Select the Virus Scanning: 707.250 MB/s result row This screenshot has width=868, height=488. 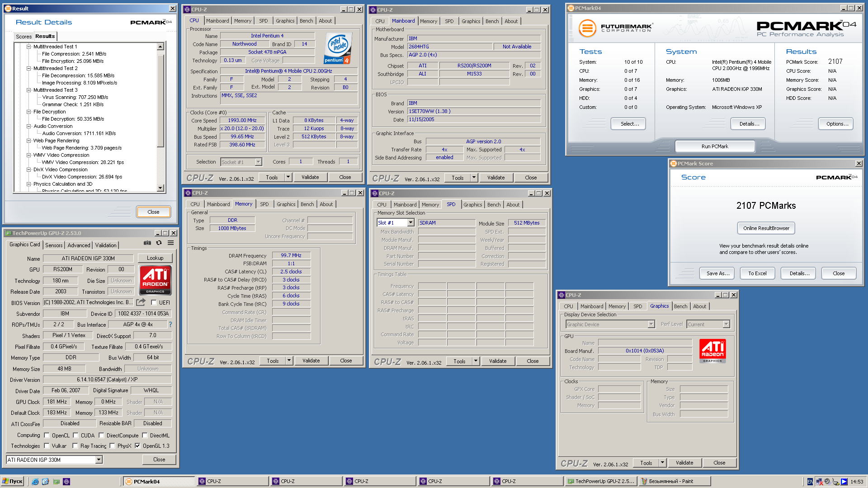click(x=75, y=97)
